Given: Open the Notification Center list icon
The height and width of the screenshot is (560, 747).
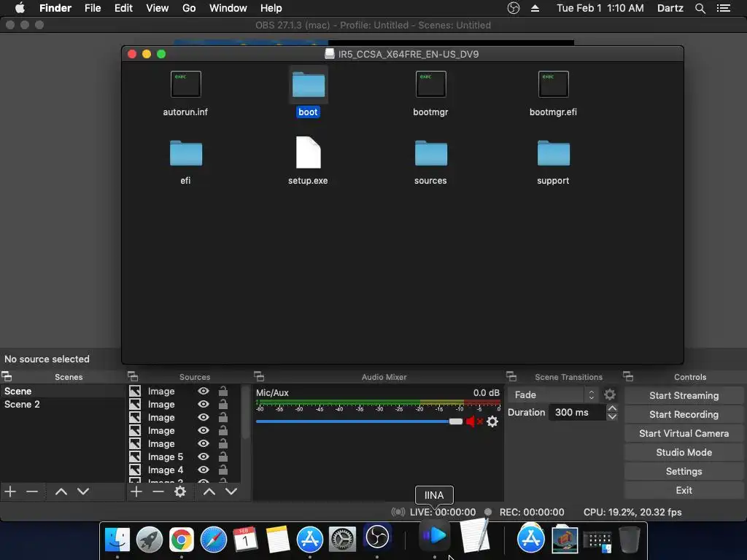Looking at the screenshot, I should coord(724,8).
